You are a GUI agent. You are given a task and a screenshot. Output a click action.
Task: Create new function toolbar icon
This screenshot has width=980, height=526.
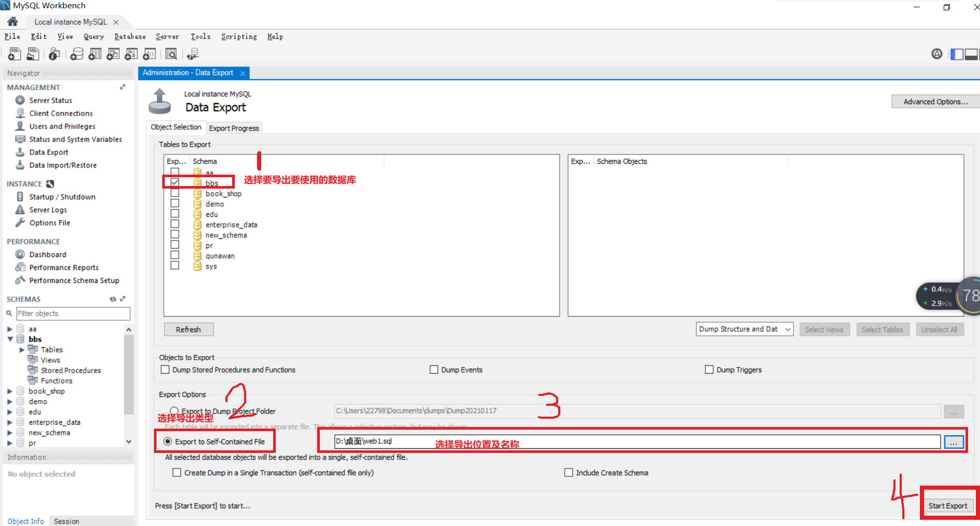pos(149,54)
